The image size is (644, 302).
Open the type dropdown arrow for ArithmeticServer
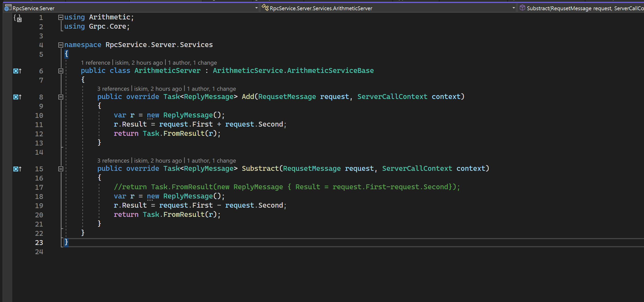(513, 8)
